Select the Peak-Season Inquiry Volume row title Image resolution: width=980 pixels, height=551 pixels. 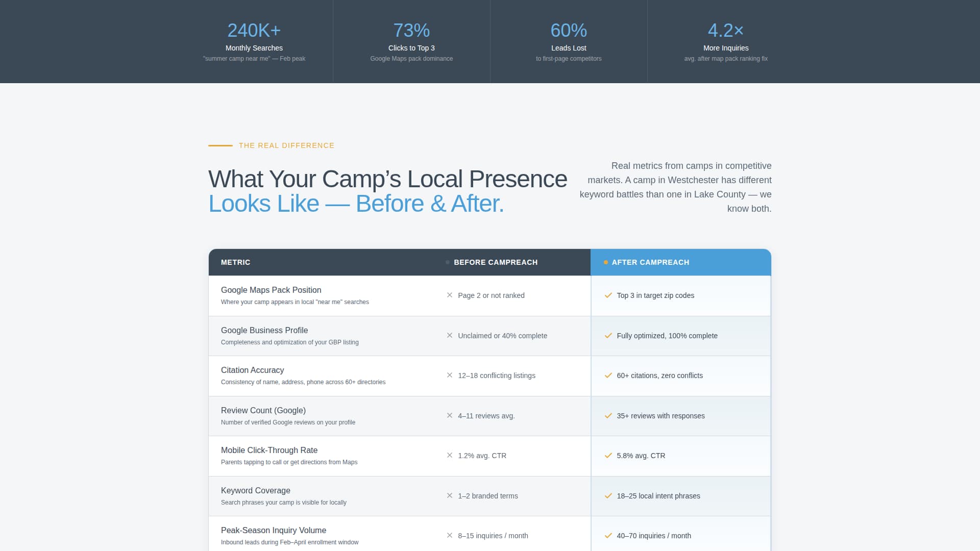coord(274,530)
